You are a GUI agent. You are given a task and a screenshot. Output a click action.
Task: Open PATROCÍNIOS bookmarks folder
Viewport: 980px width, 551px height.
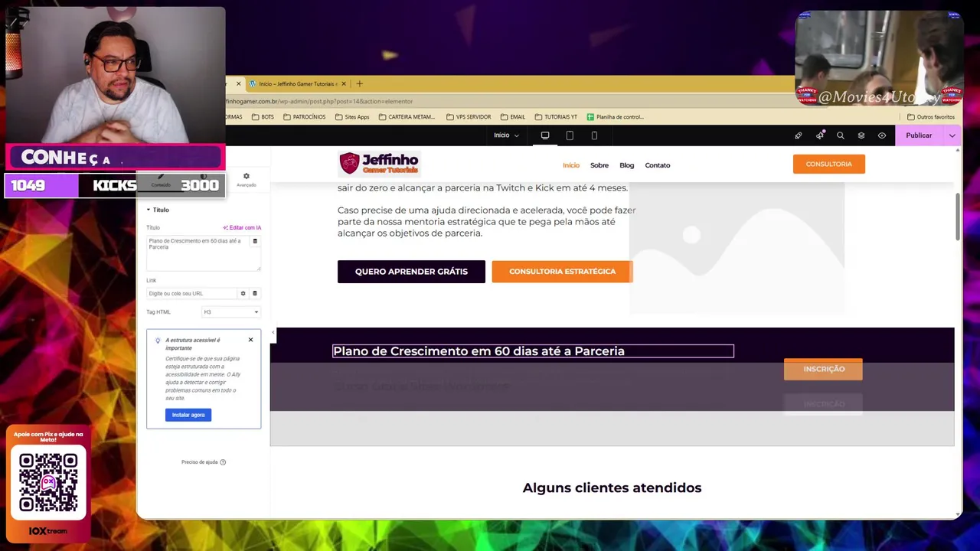304,117
